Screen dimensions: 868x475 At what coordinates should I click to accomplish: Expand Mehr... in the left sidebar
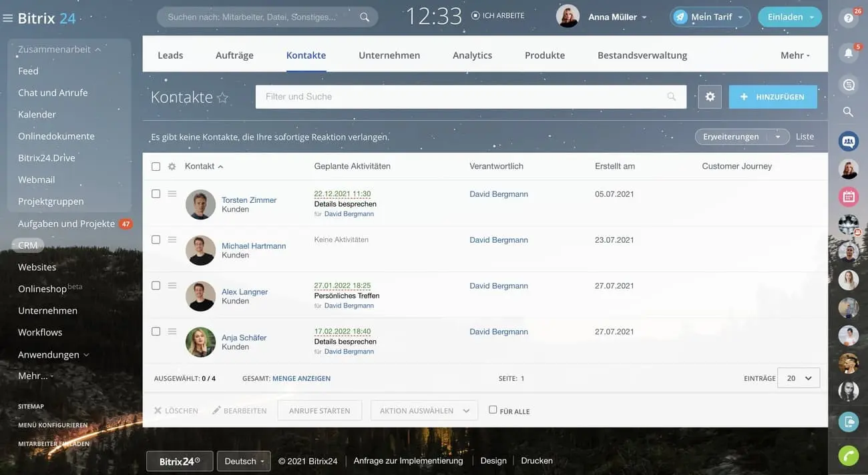[x=36, y=376]
